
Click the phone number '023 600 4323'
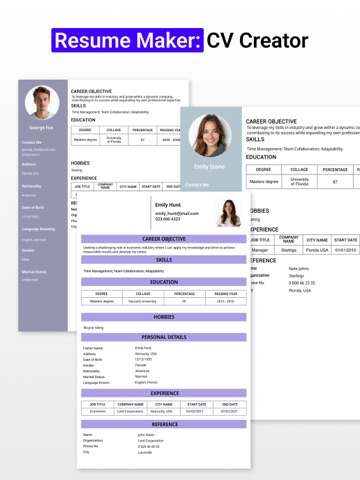[167, 219]
